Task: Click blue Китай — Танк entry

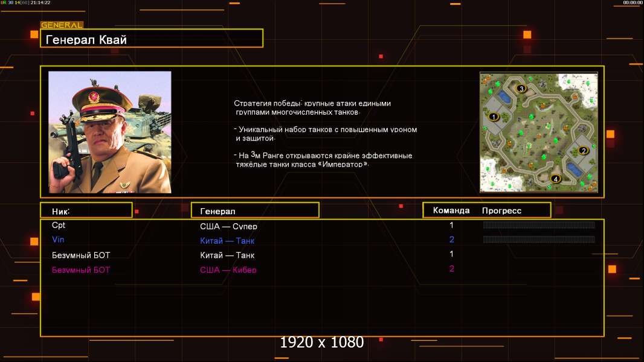Action: coord(227,241)
